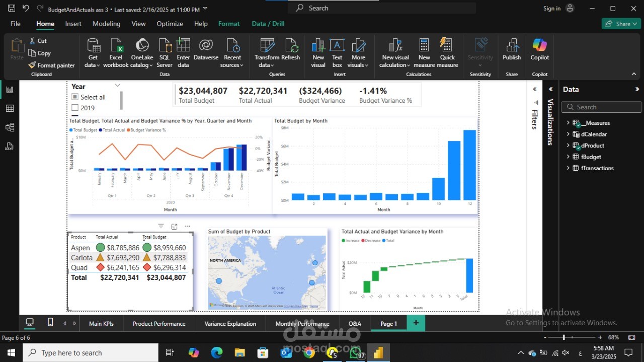This screenshot has width=644, height=362.
Task: Expand the dCalendar table
Action: pyautogui.click(x=568, y=134)
